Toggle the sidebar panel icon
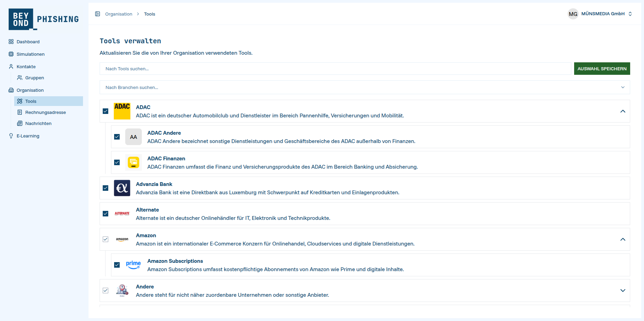The image size is (644, 321). (x=98, y=14)
